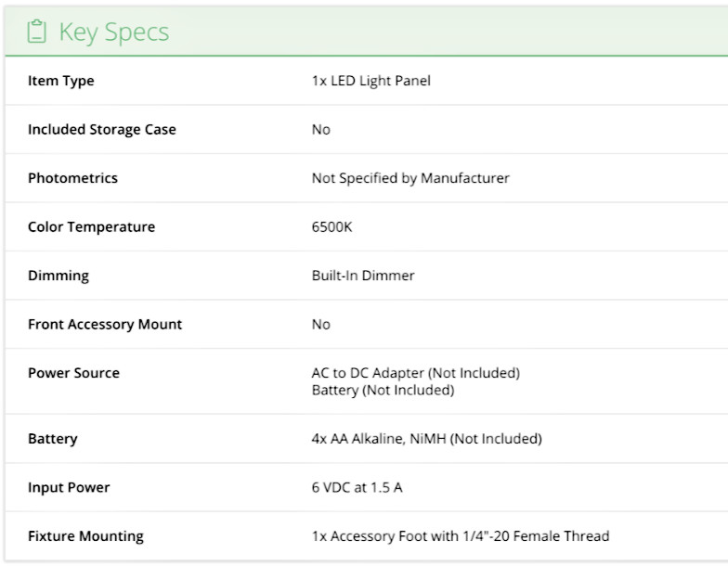
Task: Click the Accessory Foot Female Thread value
Action: click(460, 536)
